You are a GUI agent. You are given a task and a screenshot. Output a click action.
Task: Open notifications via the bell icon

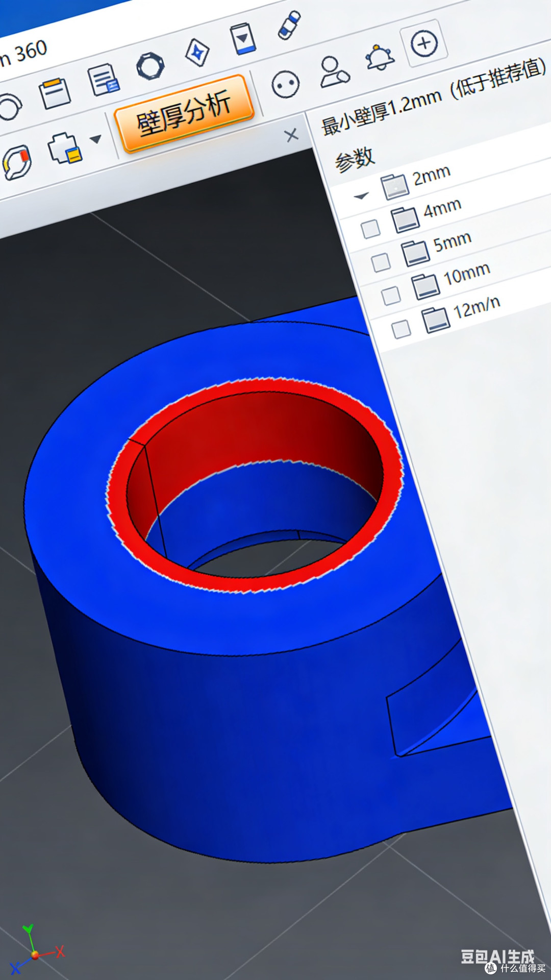pyautogui.click(x=380, y=58)
